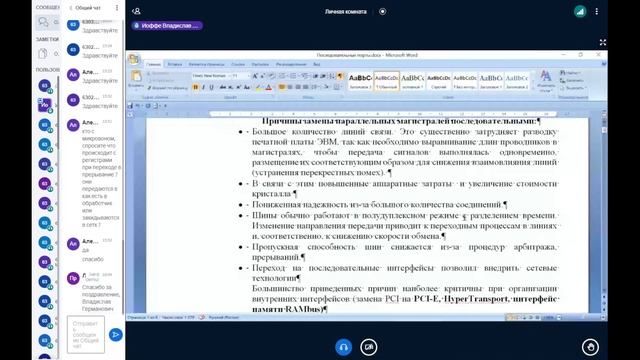
Task: Switch to the Рассылки ribbon tab
Action: [260, 64]
